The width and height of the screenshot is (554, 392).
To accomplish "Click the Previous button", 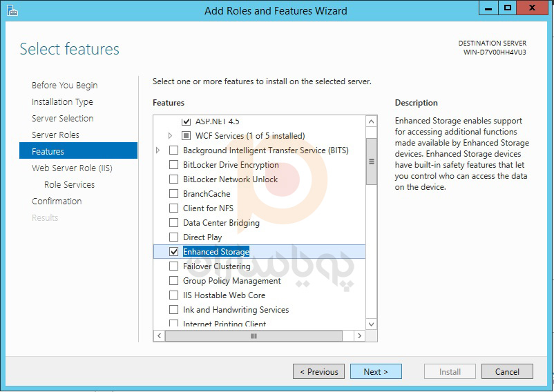I will tap(318, 371).
